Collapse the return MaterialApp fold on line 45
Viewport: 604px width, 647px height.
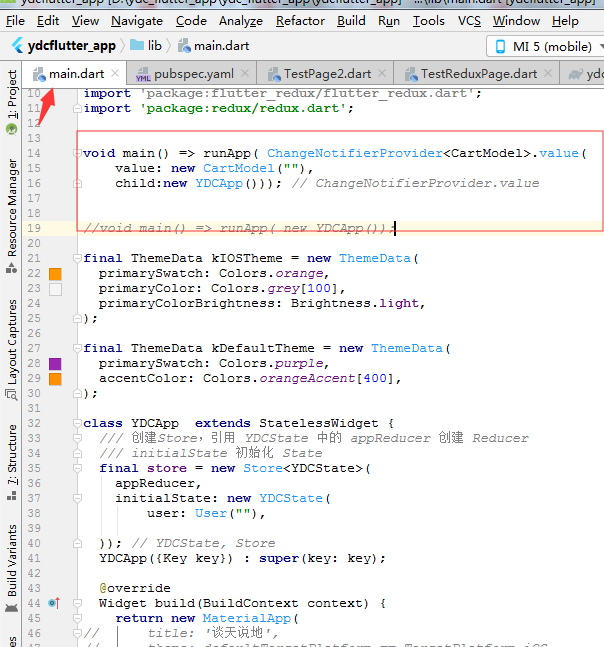click(x=77, y=619)
